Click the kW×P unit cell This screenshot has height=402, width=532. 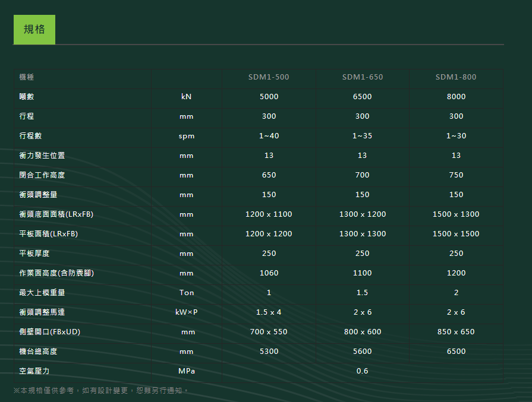187,312
